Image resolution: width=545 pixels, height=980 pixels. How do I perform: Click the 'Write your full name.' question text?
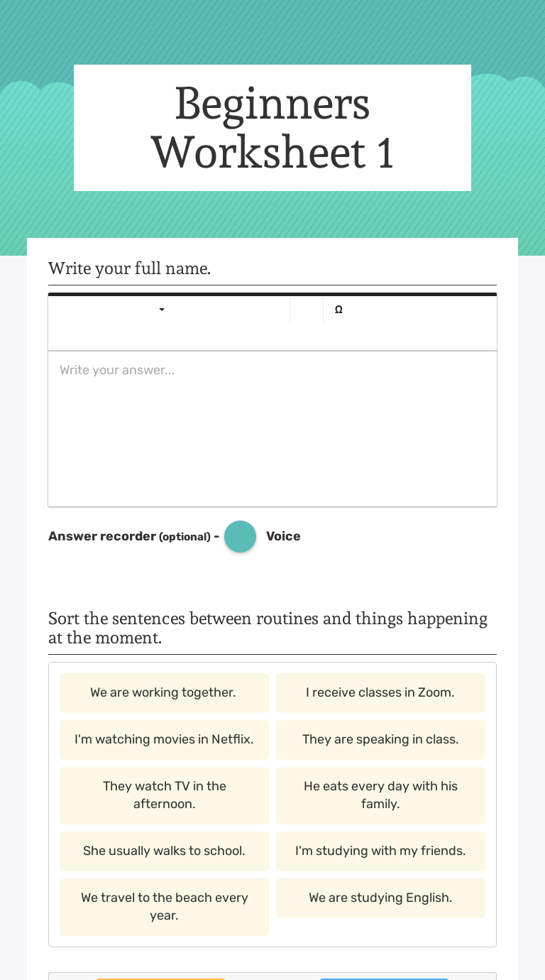click(129, 268)
